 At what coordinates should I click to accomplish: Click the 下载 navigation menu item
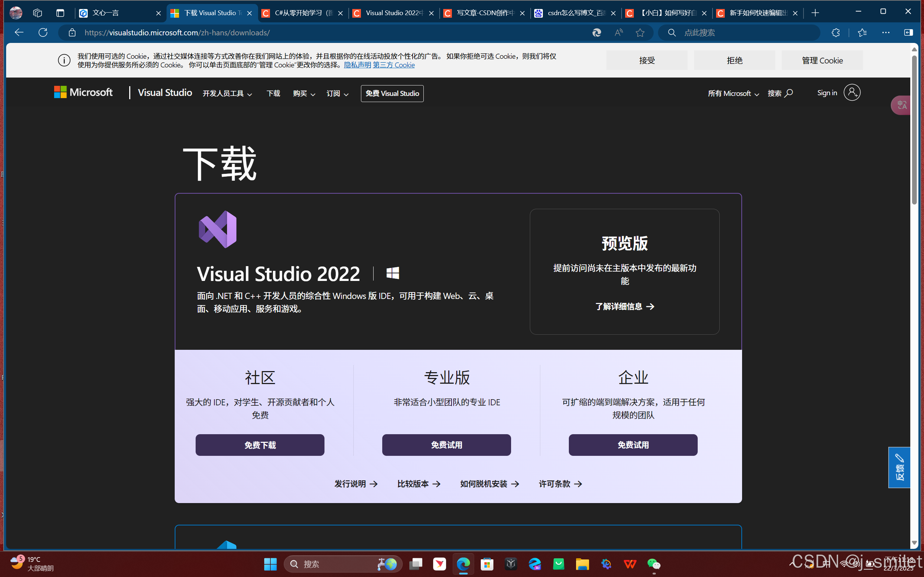pos(273,93)
